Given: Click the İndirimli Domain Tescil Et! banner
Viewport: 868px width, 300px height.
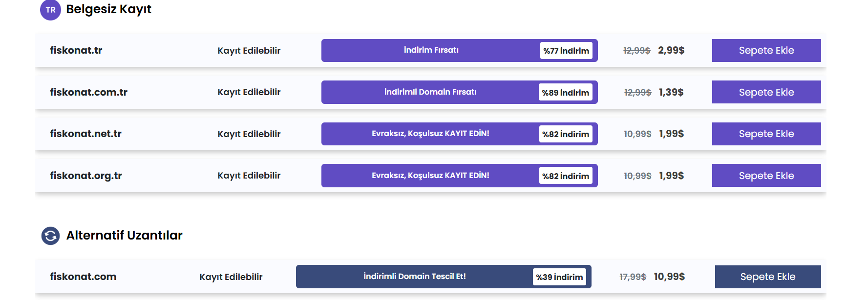Looking at the screenshot, I should (x=414, y=277).
